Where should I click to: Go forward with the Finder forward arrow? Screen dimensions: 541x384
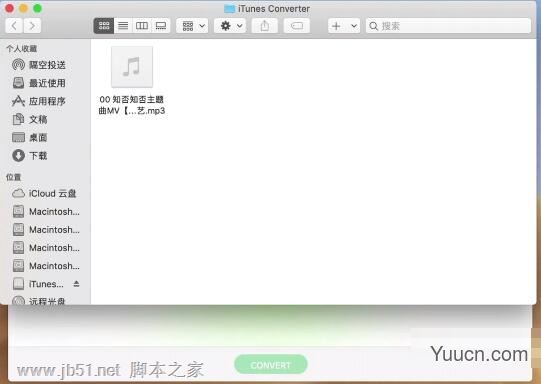32,26
